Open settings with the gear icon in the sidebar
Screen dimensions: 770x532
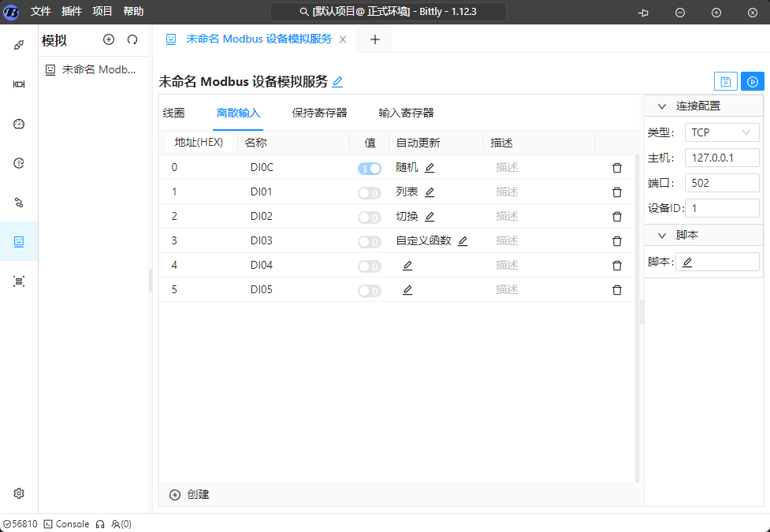click(19, 493)
